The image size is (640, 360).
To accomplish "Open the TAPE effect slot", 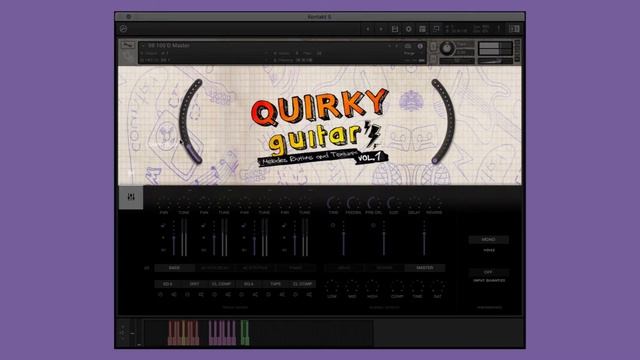I will click(275, 284).
